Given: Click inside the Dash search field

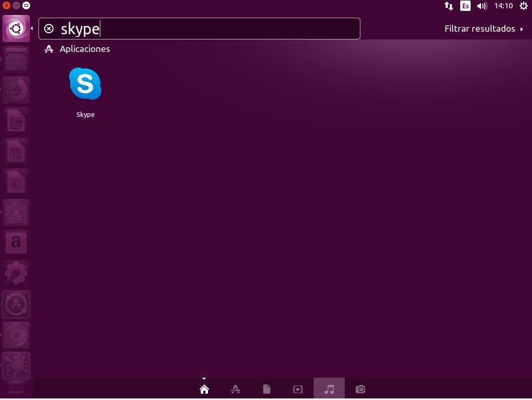Looking at the screenshot, I should pos(208,29).
